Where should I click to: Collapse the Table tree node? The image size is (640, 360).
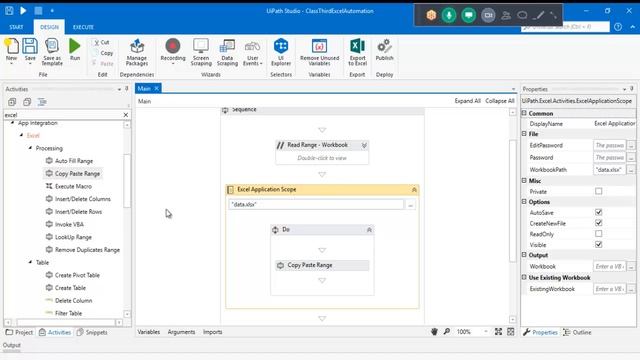click(x=30, y=262)
